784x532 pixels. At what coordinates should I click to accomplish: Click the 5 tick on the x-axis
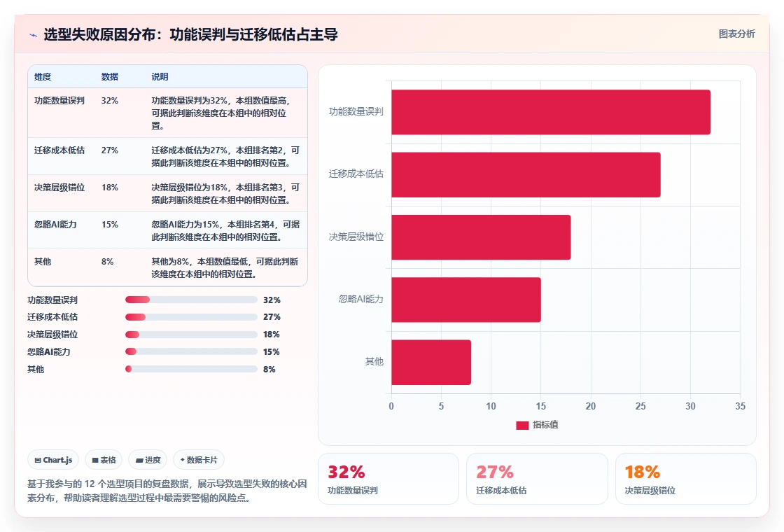pyautogui.click(x=441, y=407)
